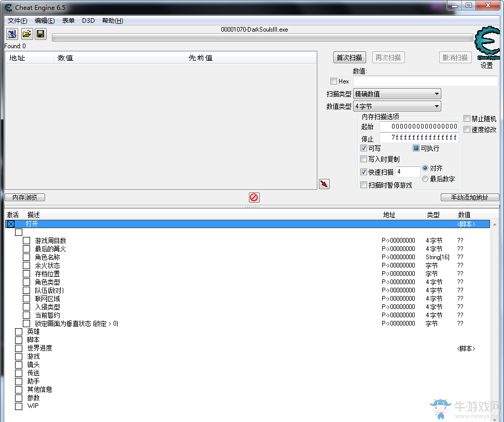The height and width of the screenshot is (422, 504).
Task: Activate the 余火状态 entry checkbox
Action: (26, 265)
